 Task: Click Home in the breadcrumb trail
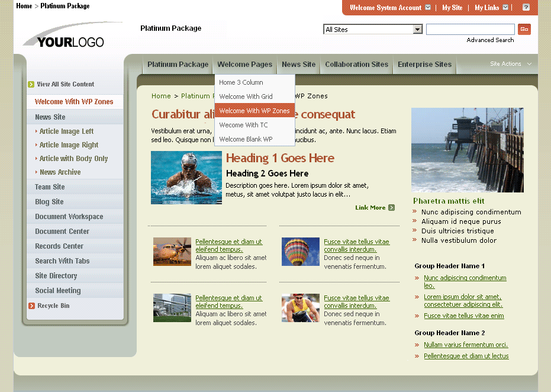pyautogui.click(x=160, y=96)
